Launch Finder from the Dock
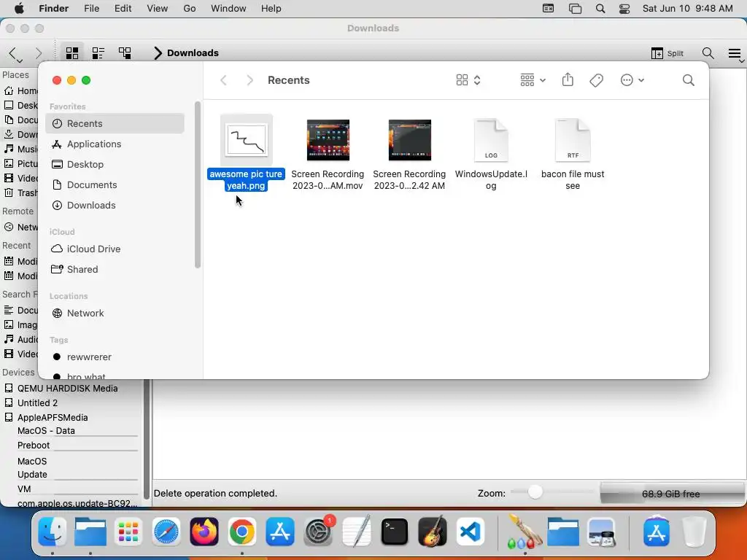 (52, 532)
